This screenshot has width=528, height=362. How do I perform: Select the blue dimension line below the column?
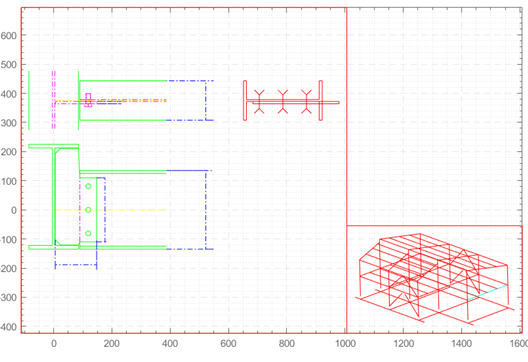coord(76,265)
